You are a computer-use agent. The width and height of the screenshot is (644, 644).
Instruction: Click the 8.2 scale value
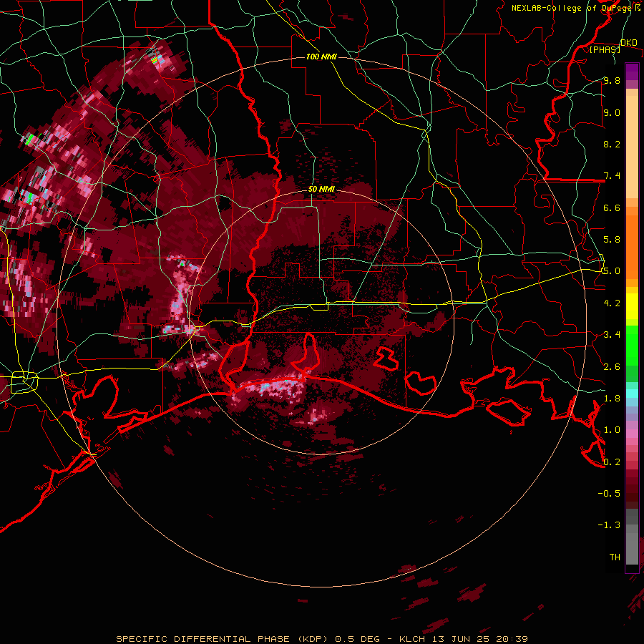tap(612, 144)
